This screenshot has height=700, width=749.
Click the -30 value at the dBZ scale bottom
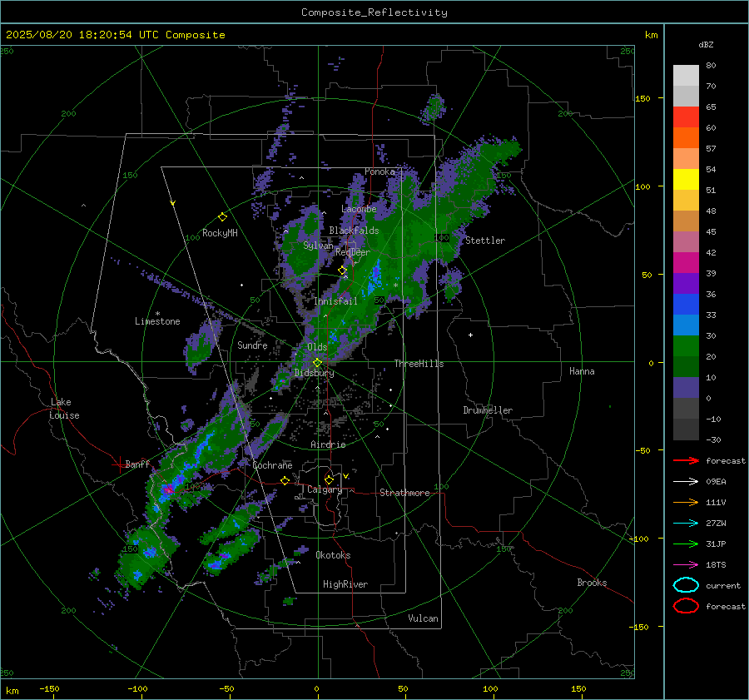tap(713, 439)
